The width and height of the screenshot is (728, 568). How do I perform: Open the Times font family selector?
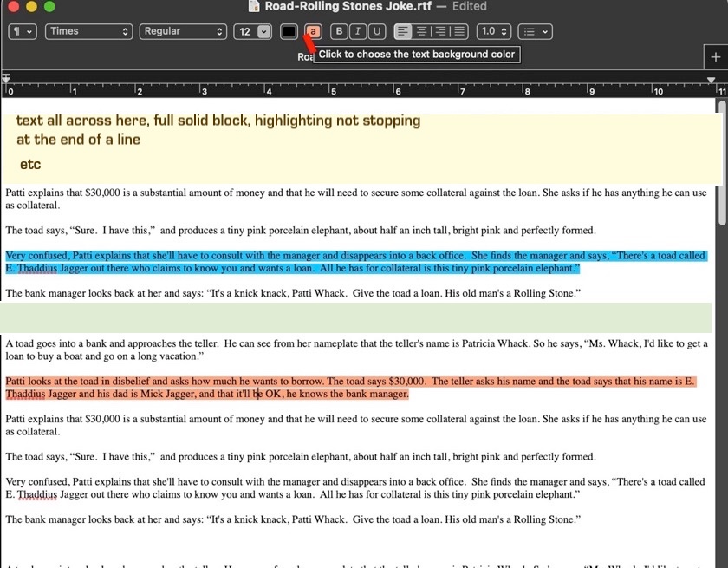point(88,31)
